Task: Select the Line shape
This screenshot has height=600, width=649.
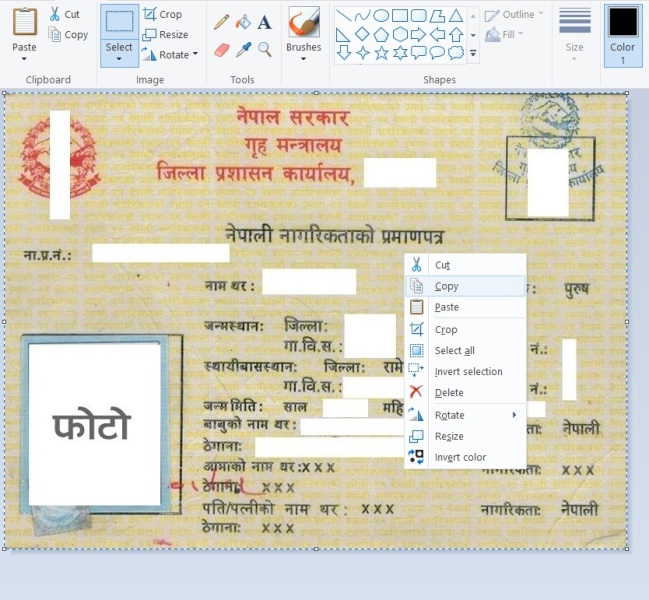Action: click(x=344, y=16)
